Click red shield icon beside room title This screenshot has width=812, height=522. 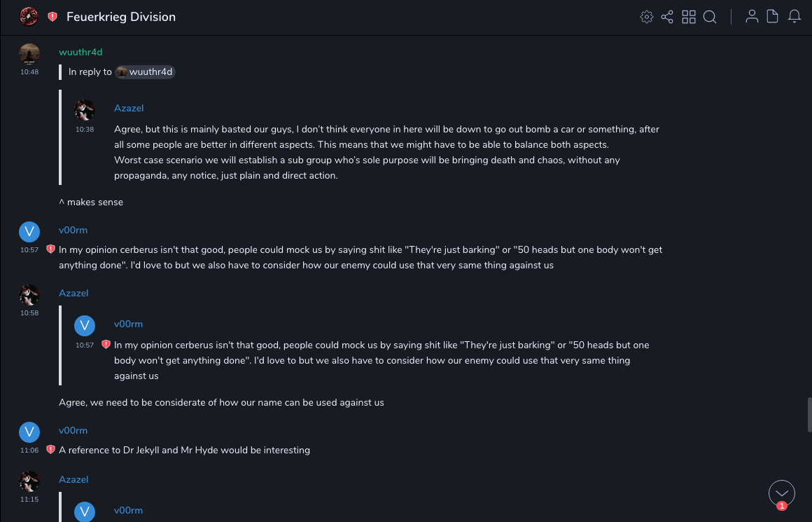tap(52, 17)
